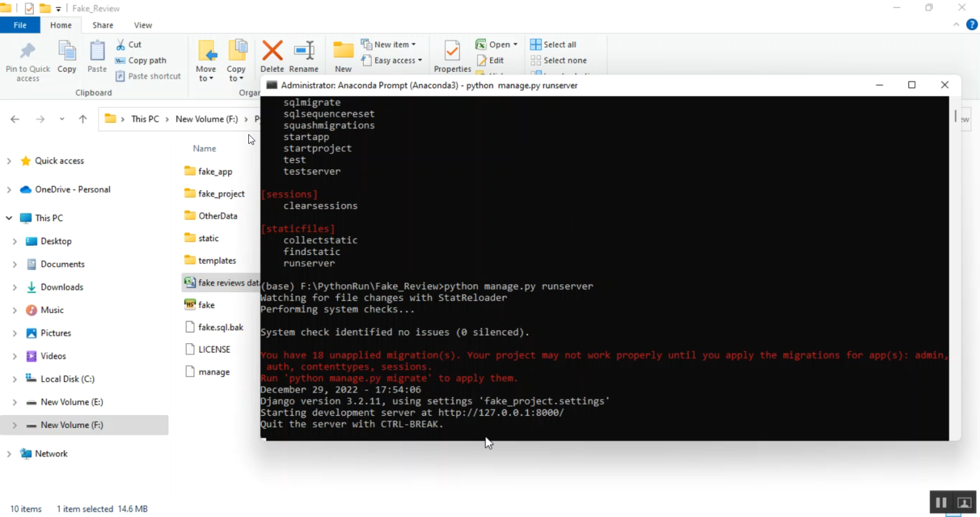
Task: Open the File menu tab
Action: pyautogui.click(x=20, y=25)
